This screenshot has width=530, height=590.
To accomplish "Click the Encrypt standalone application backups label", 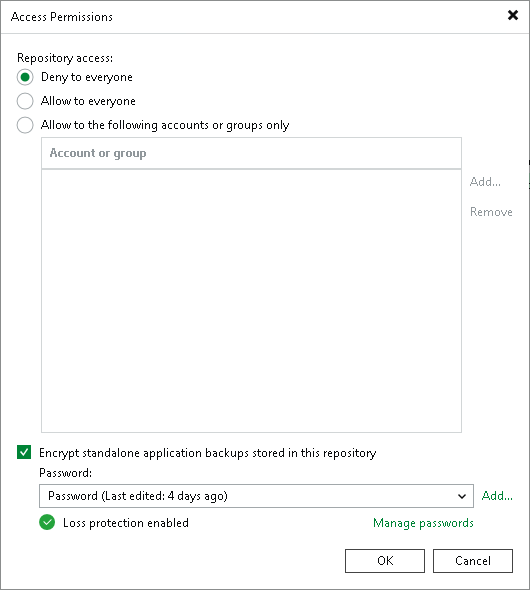I will (x=208, y=453).
